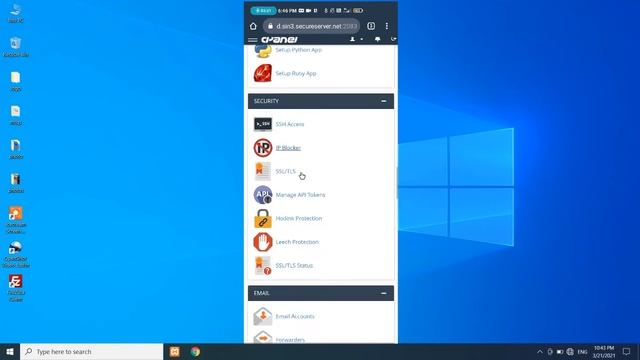Click the network globe tray icon

pyautogui.click(x=570, y=351)
